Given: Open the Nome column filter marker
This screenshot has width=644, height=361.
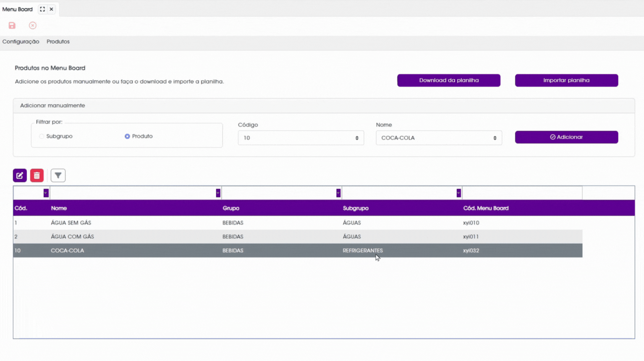Looking at the screenshot, I should (218, 193).
